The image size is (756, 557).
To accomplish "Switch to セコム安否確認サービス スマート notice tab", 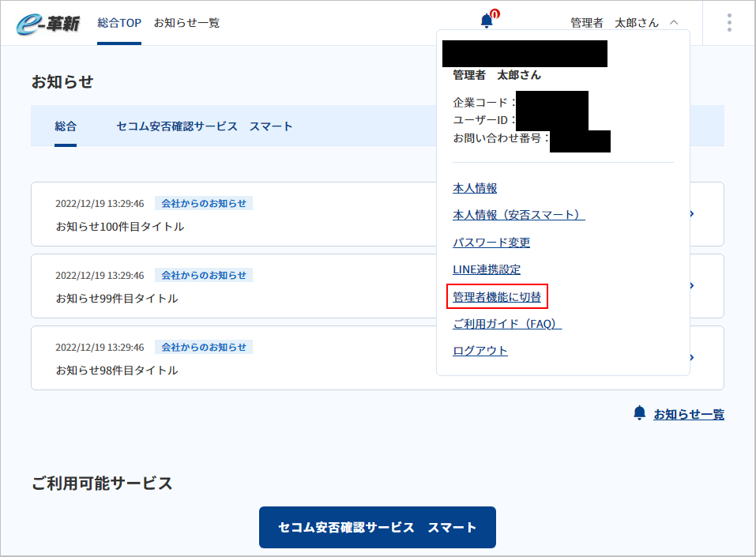I will (205, 126).
